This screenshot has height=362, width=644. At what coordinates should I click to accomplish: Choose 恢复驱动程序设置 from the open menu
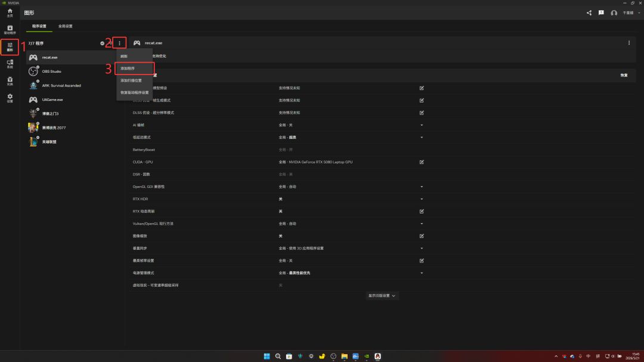click(134, 92)
